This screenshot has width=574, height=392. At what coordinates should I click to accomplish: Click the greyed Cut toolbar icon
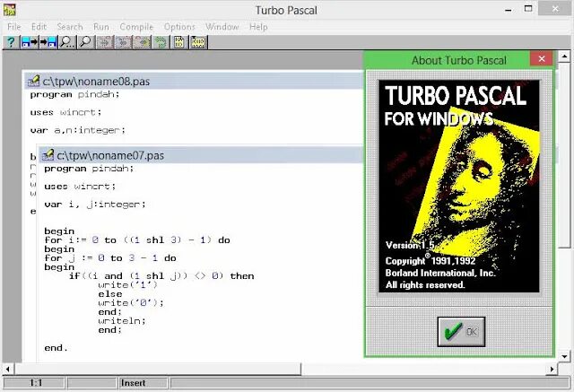click(x=105, y=42)
